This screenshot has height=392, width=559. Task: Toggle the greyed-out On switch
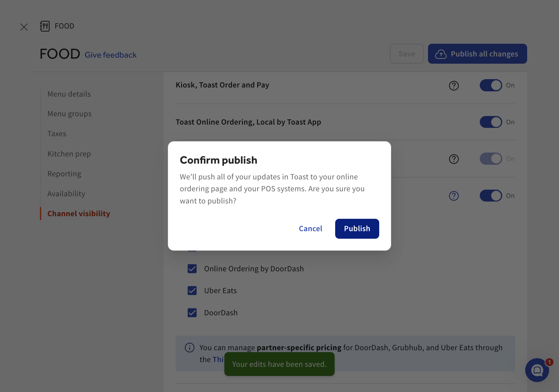[491, 159]
